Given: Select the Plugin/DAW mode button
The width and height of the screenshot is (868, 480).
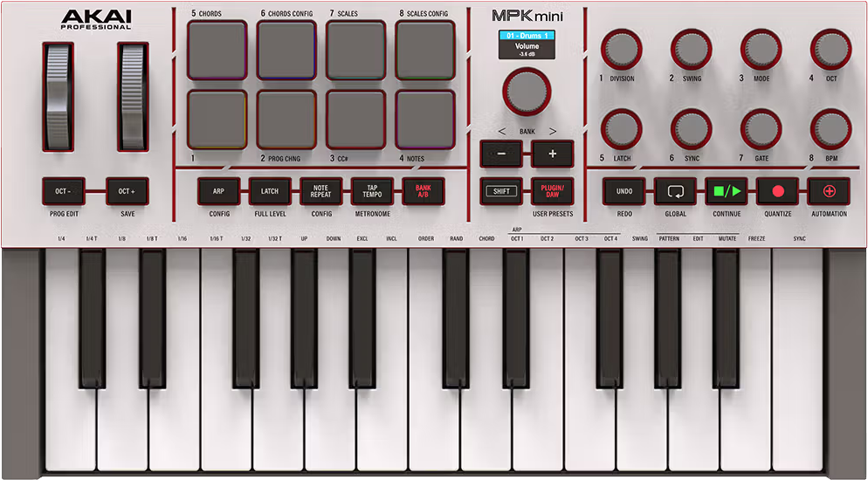Looking at the screenshot, I should [552, 190].
